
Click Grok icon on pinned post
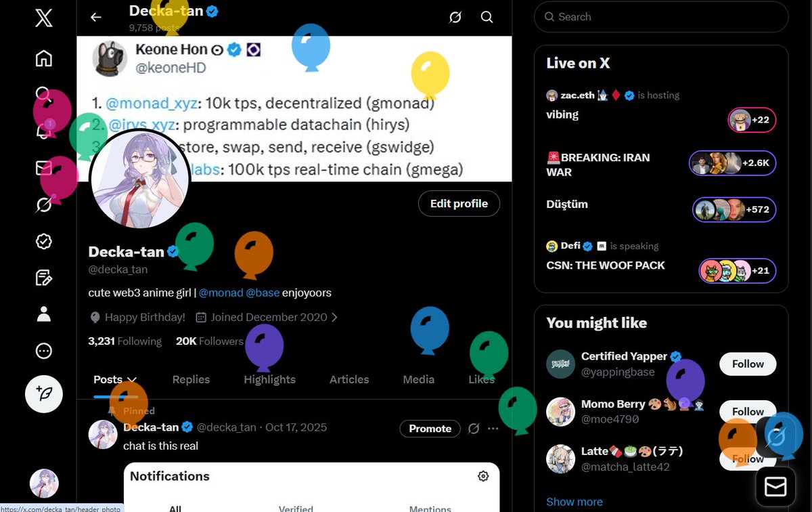[474, 429]
